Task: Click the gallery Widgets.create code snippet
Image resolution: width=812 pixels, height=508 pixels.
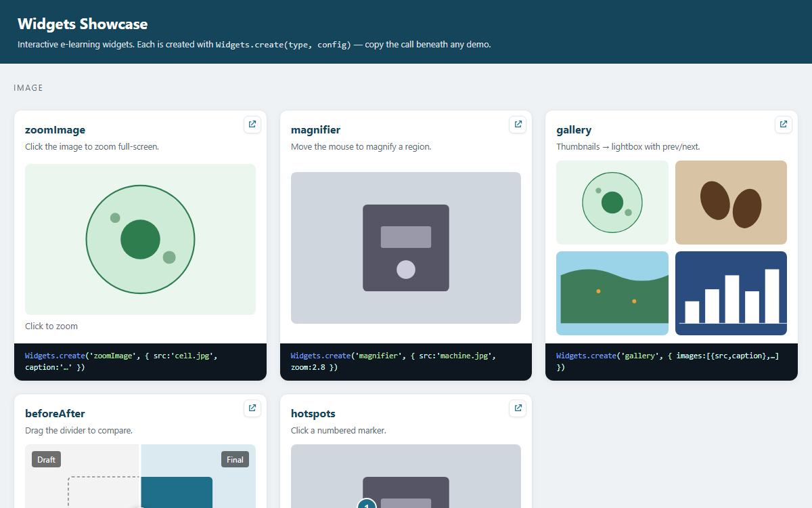Action: 671,362
